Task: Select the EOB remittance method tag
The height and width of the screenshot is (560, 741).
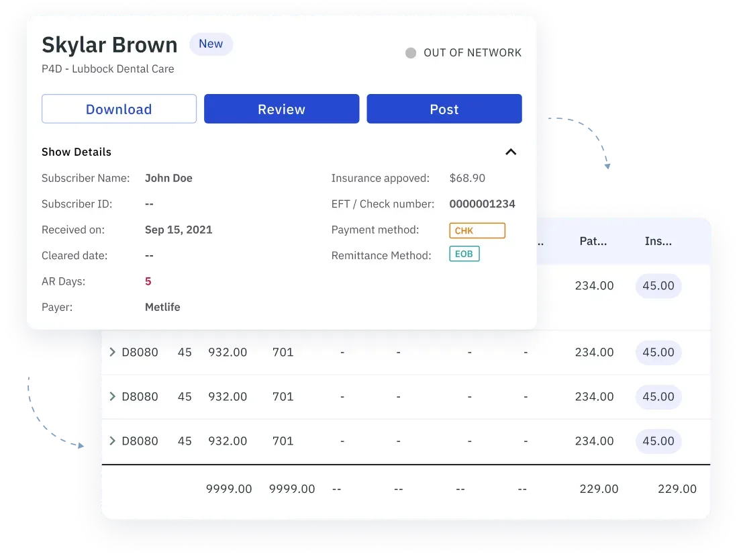Action: click(464, 254)
